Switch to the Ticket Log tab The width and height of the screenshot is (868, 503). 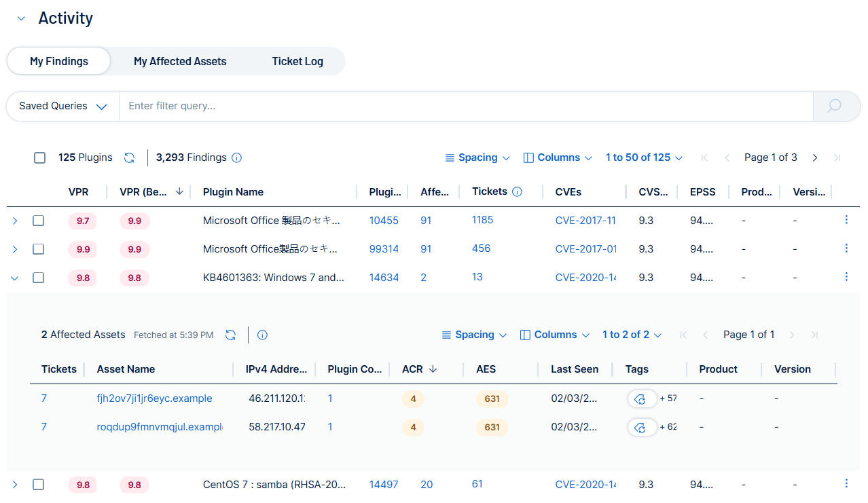(x=297, y=61)
